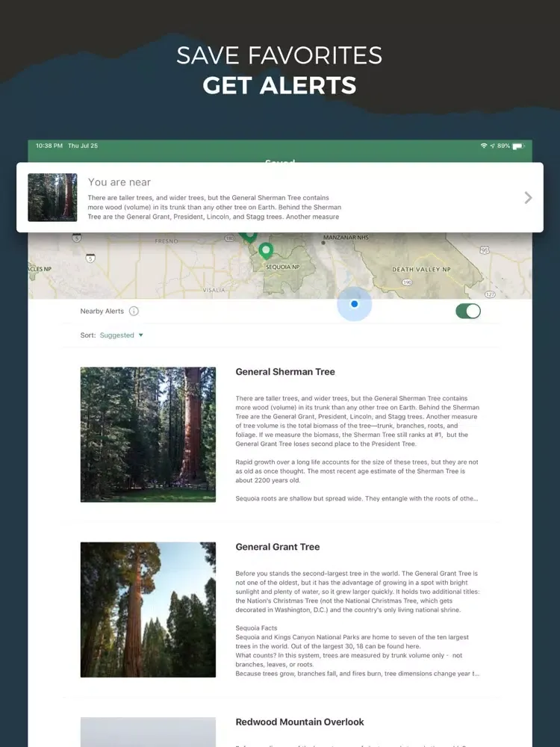Open the Redwood Mountain Overlook title
This screenshot has width=560, height=747.
[300, 722]
